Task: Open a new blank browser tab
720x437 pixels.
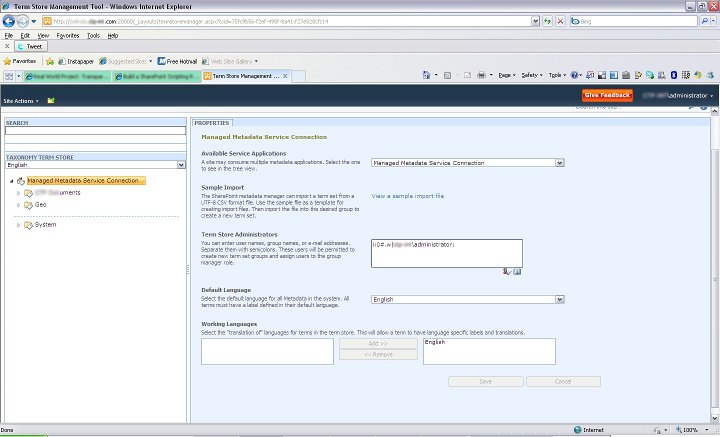Action: tap(298, 76)
